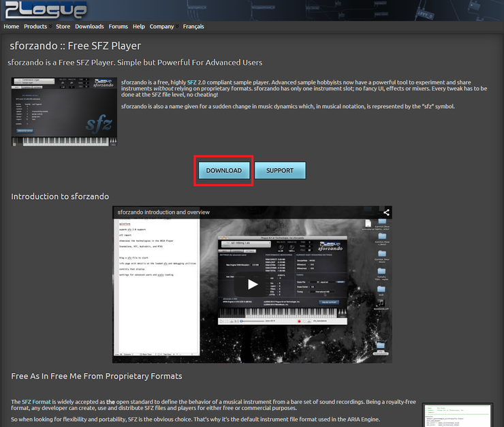The height and width of the screenshot is (427, 504).
Task: Open the Downloads page
Action: [x=89, y=27]
